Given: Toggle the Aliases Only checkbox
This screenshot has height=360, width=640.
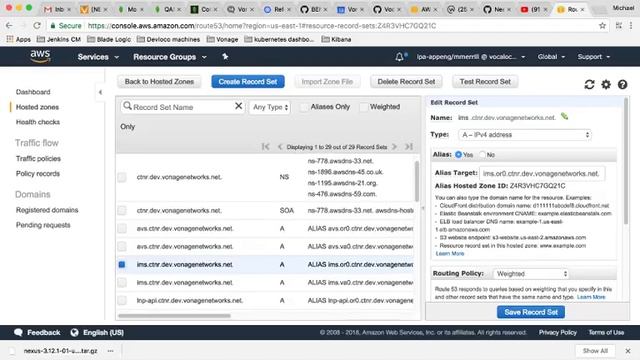Looking at the screenshot, I should [304, 107].
